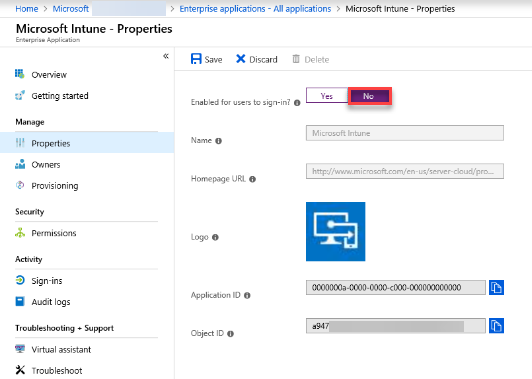The image size is (532, 379).
Task: Copy the Application ID to clipboard
Action: click(x=496, y=287)
